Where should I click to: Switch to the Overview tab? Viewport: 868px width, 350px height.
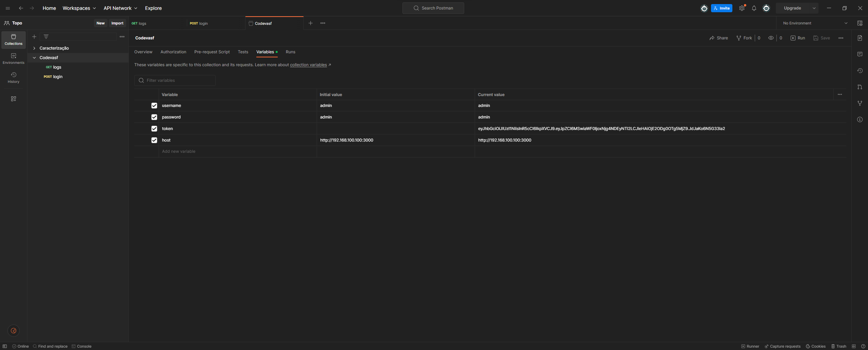(x=143, y=52)
